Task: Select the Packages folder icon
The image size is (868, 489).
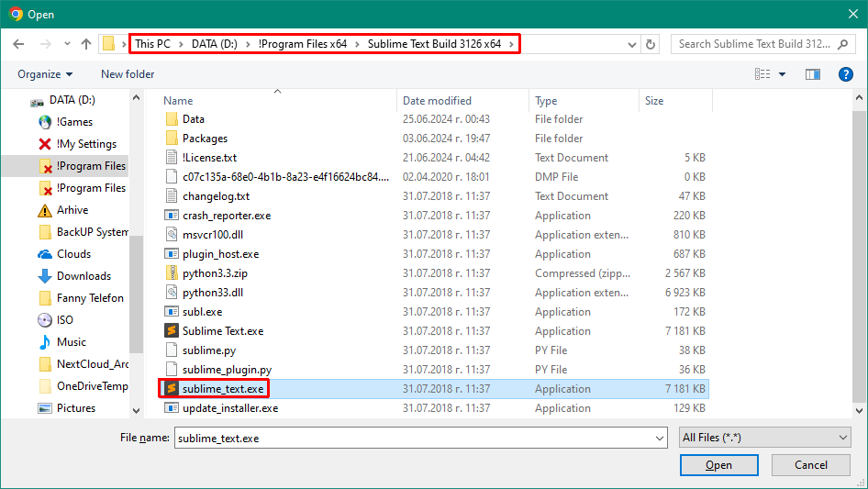Action: pyautogui.click(x=172, y=139)
